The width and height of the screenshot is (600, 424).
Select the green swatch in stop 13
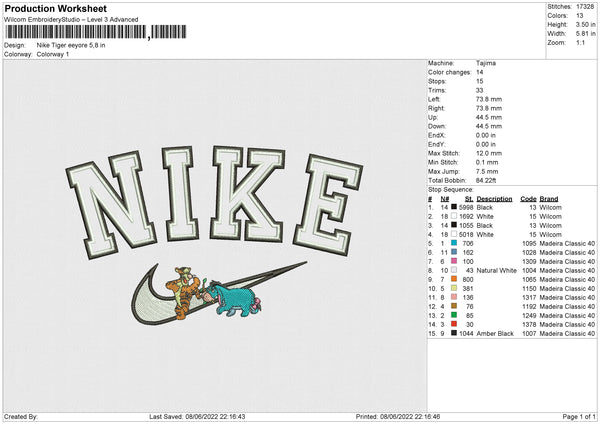tap(454, 315)
